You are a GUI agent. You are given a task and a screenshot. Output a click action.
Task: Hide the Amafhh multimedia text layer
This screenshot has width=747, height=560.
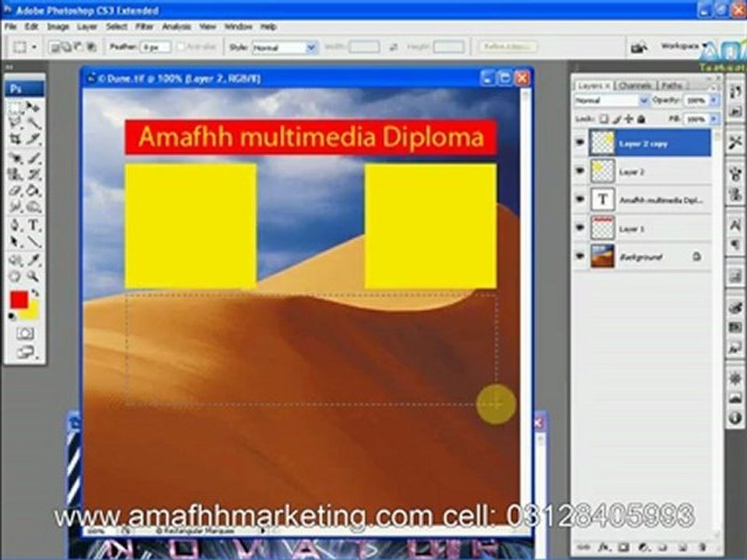[580, 200]
